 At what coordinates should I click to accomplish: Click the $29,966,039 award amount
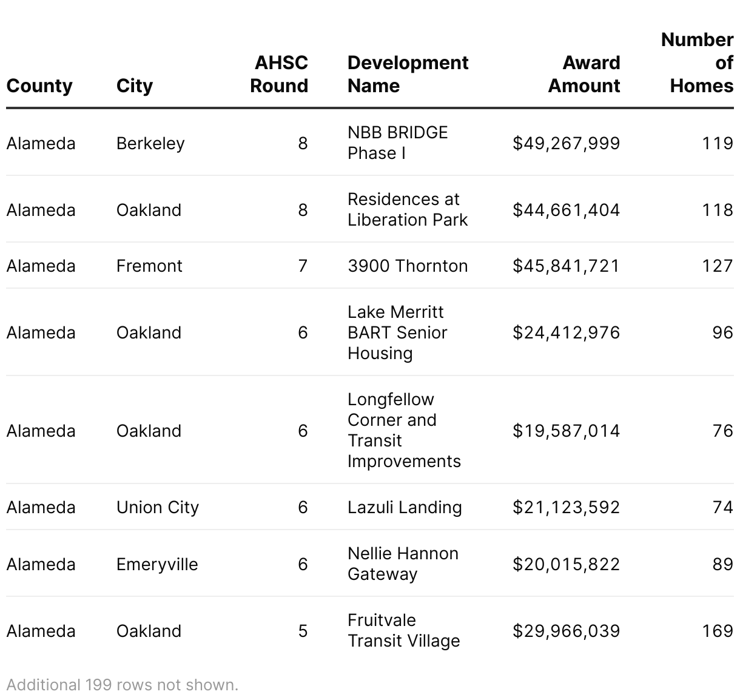(566, 631)
